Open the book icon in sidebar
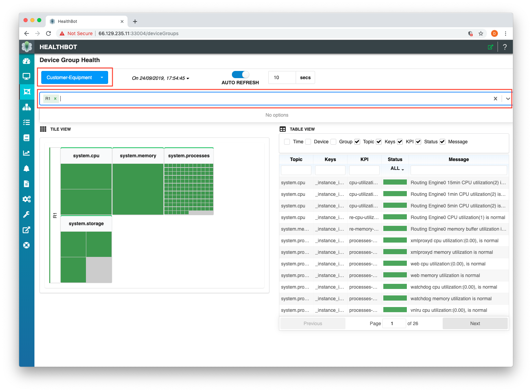The image size is (532, 392). (x=27, y=138)
